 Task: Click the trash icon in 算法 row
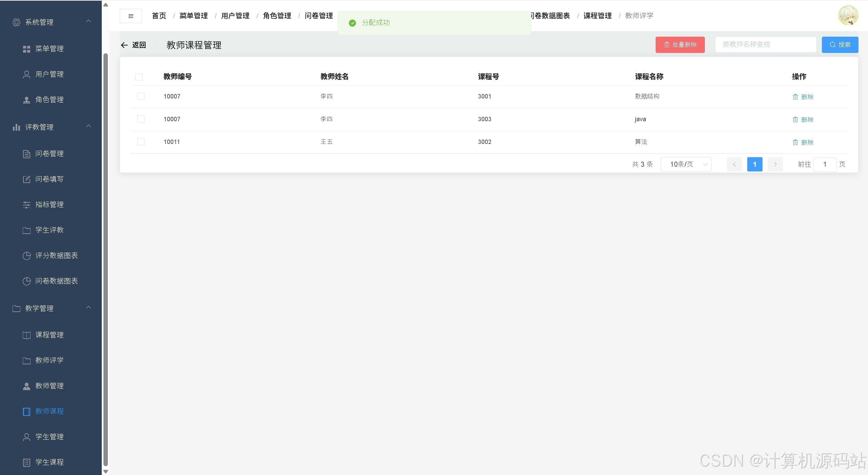tap(795, 143)
